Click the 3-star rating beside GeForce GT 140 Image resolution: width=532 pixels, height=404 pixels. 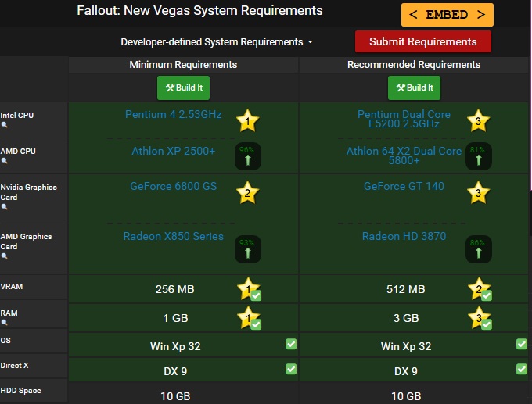[x=478, y=192]
